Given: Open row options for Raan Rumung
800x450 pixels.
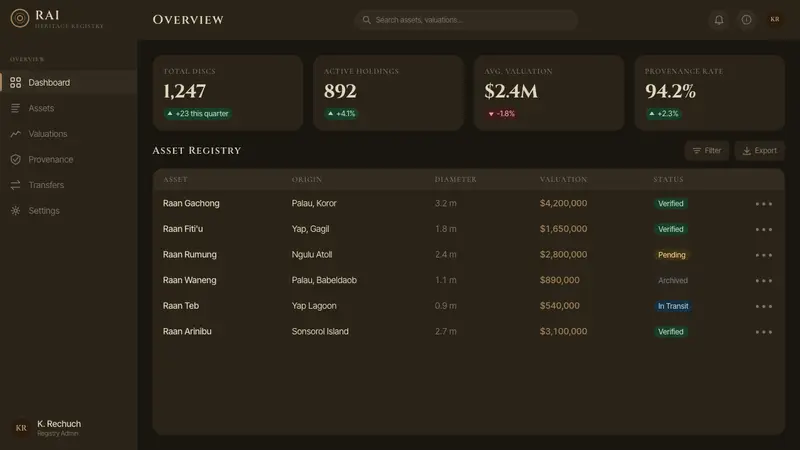Looking at the screenshot, I should [x=763, y=255].
